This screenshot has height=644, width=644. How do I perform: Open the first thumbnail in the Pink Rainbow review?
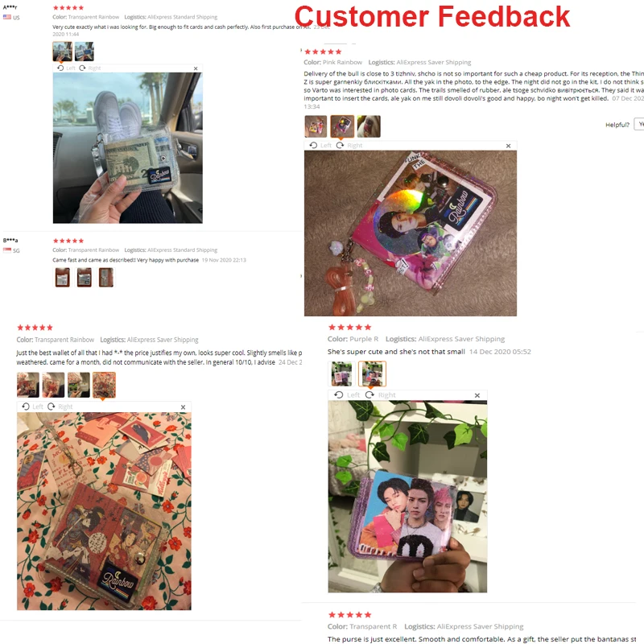click(x=316, y=126)
